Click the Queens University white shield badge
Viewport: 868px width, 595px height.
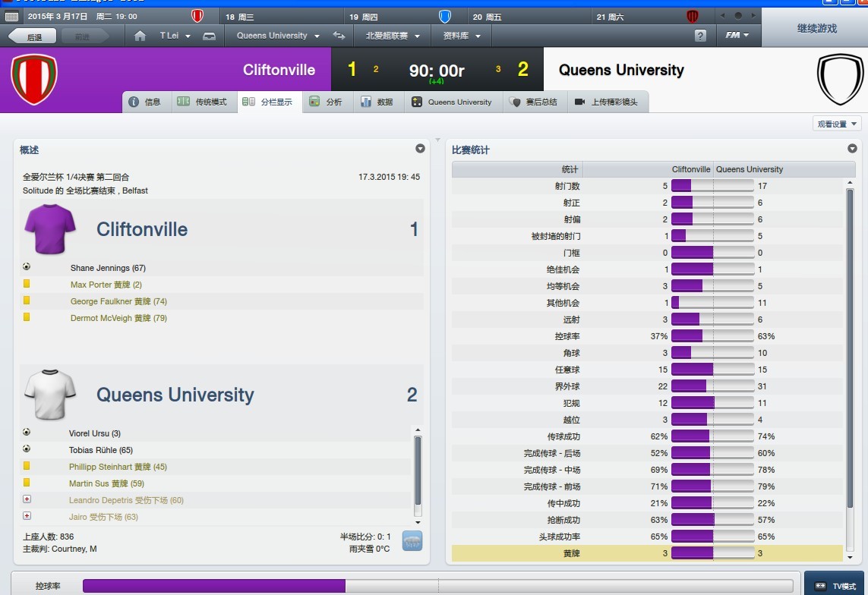[840, 79]
